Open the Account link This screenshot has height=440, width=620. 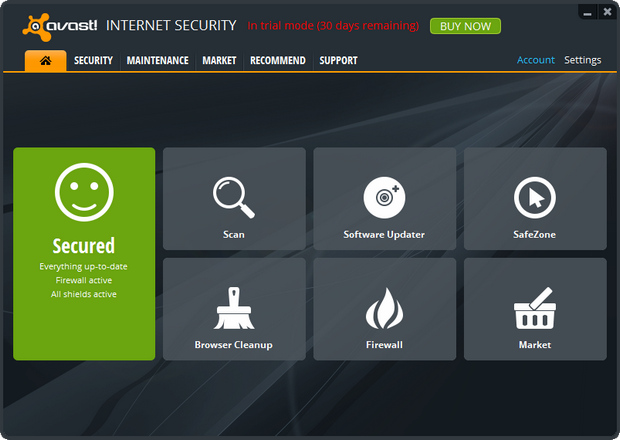536,60
